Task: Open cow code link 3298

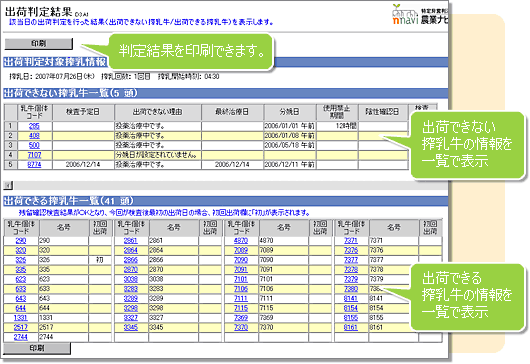Action: (x=130, y=308)
